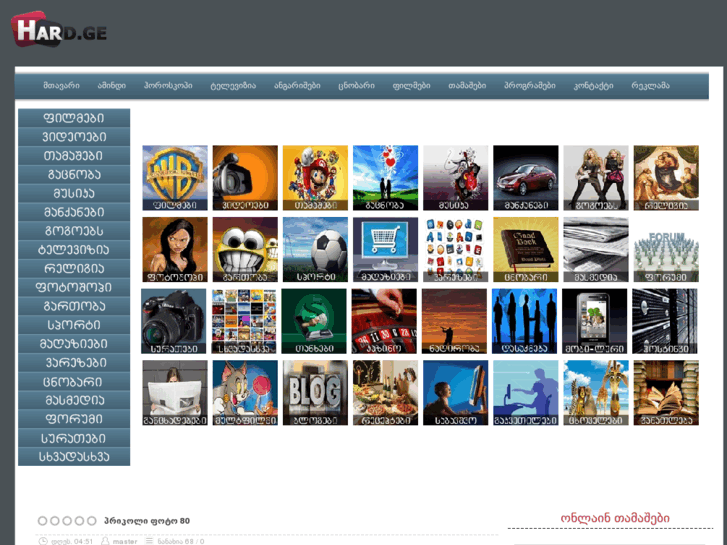Rate the post with the first circle
This screenshot has width=727, height=545.
pyautogui.click(x=42, y=521)
